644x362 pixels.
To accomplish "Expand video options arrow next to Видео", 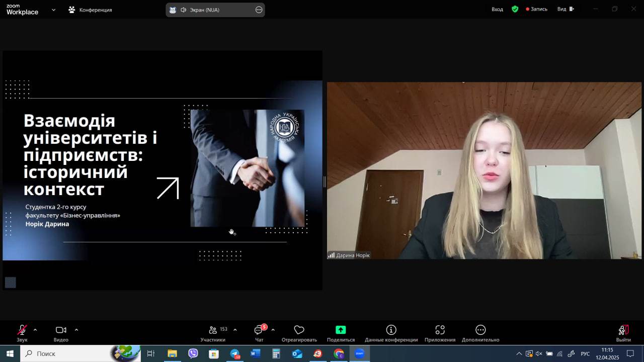I will [76, 330].
